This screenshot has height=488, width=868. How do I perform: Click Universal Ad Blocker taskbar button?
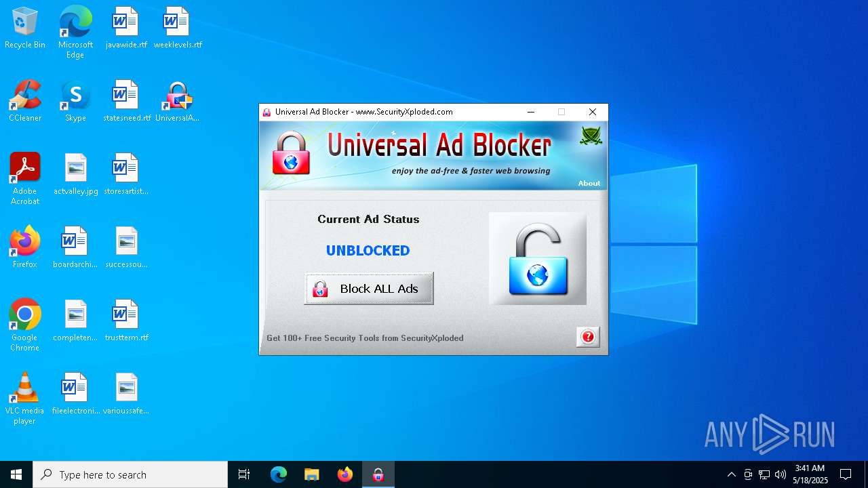coord(378,474)
